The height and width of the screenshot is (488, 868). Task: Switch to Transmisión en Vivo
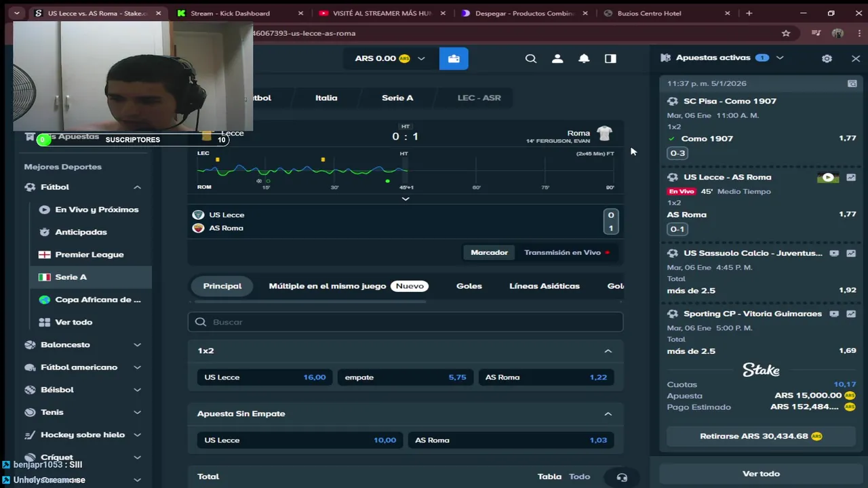click(x=567, y=252)
